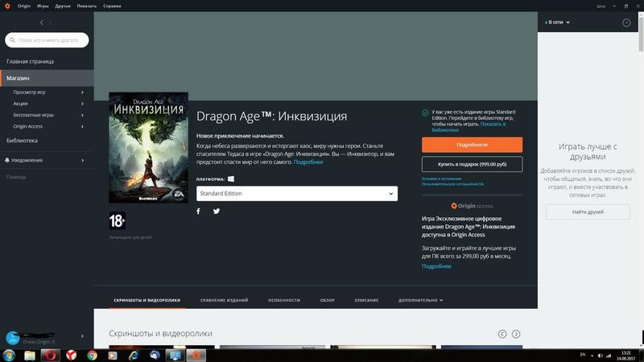Image resolution: width=644 pixels, height=362 pixels.
Task: Click the Найти друзей button
Action: click(588, 212)
